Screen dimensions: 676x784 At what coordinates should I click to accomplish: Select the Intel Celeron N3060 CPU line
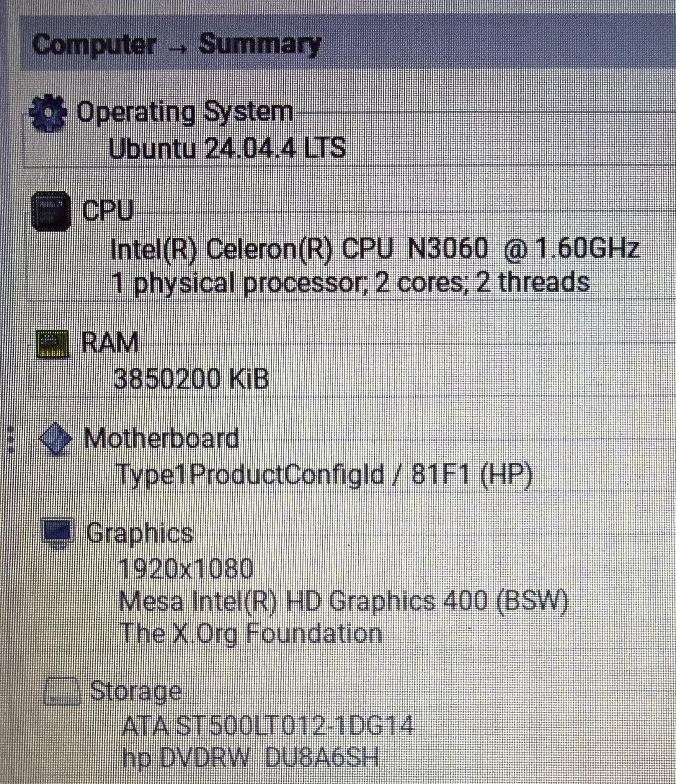pos(374,249)
